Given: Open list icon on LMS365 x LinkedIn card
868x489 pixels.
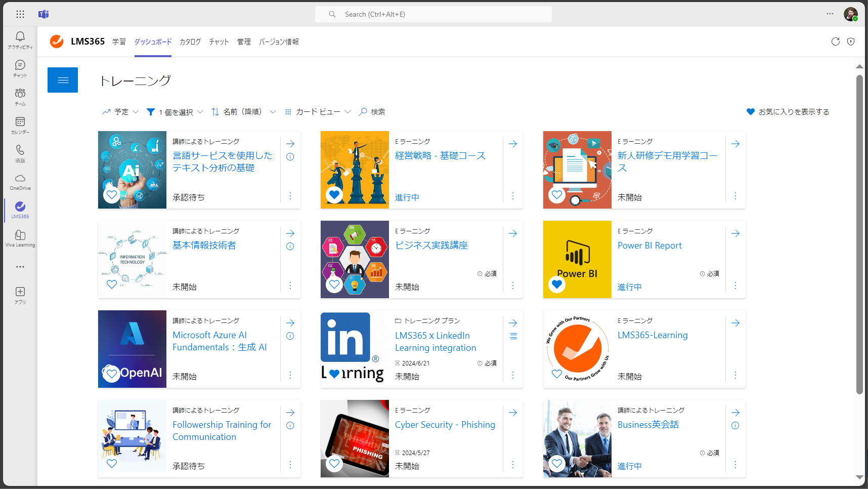Looking at the screenshot, I should 513,336.
